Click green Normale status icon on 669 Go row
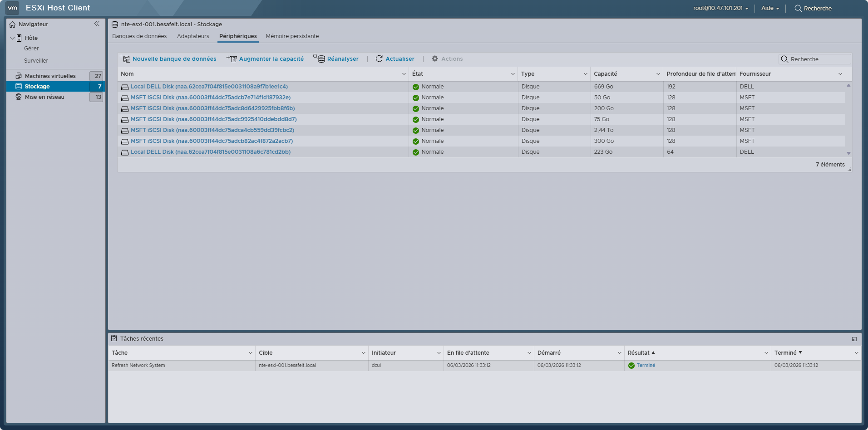868x430 pixels. pos(416,87)
